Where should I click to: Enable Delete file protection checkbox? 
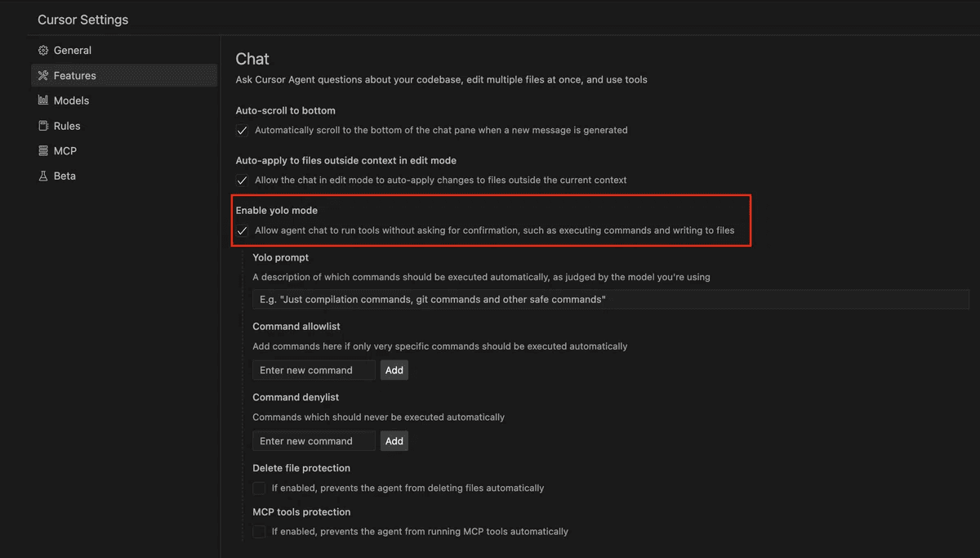click(x=259, y=489)
